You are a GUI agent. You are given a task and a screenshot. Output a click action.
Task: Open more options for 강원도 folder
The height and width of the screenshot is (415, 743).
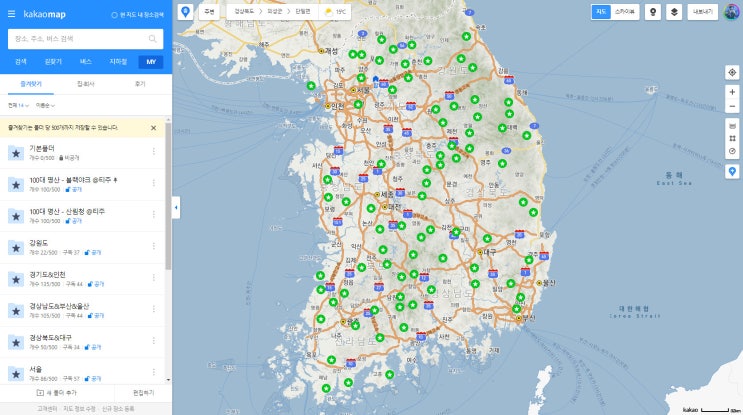tap(154, 246)
